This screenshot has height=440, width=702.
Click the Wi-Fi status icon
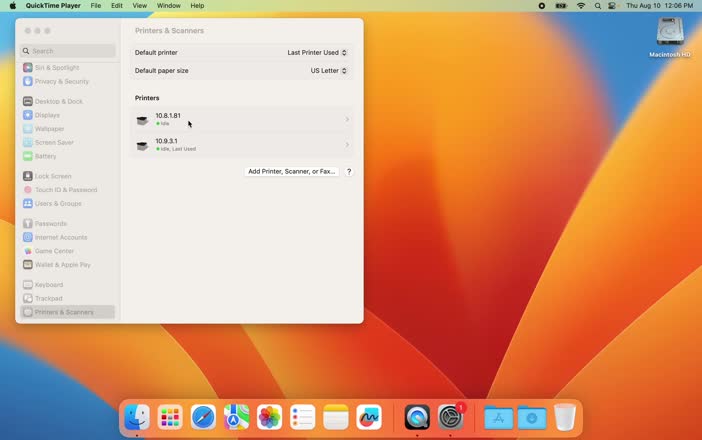tap(581, 6)
